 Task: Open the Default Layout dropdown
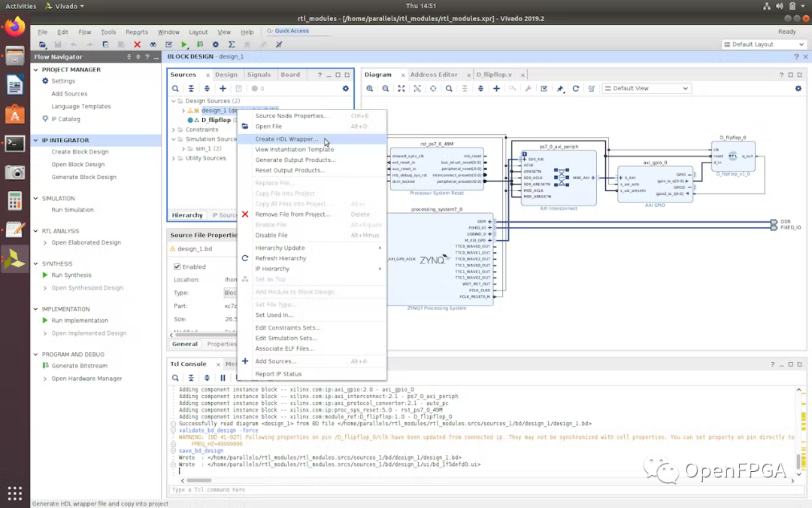coord(763,44)
